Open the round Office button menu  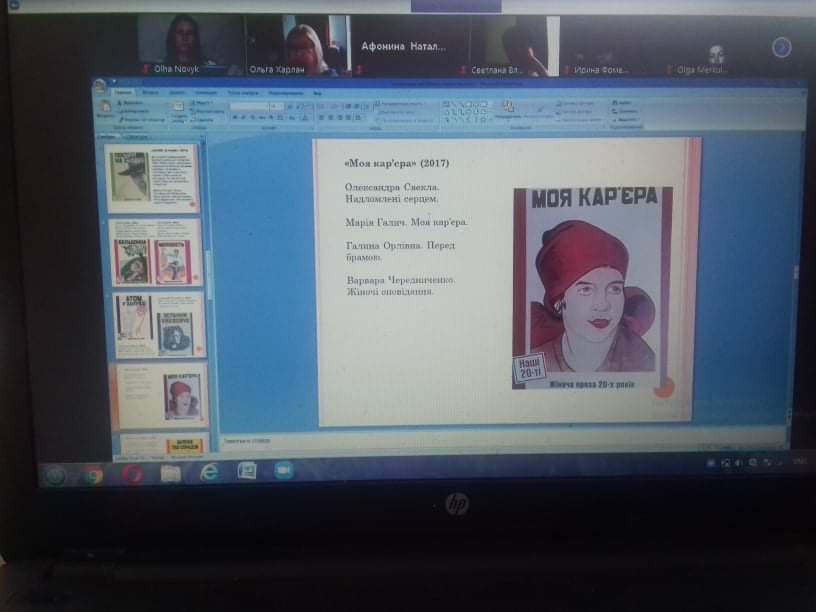[x=100, y=84]
